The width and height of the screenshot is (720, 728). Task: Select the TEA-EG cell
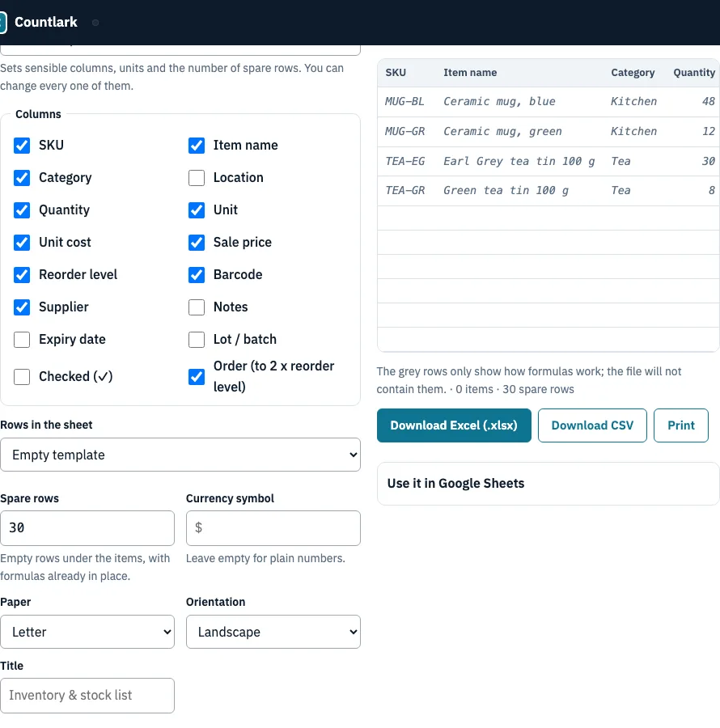coord(404,161)
